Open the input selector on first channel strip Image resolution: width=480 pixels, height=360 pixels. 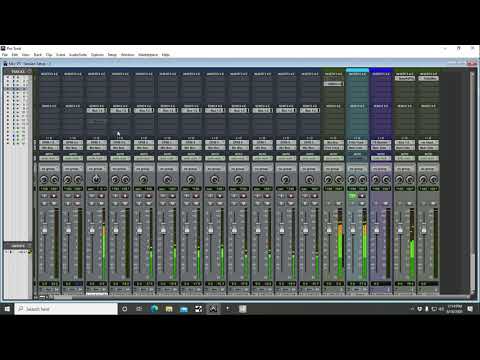[49, 143]
